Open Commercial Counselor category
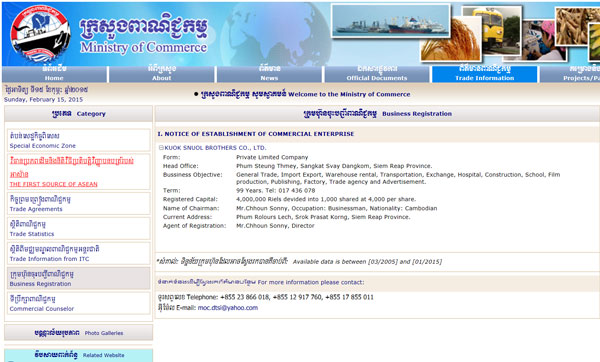This screenshot has width=600, height=362. (x=78, y=303)
